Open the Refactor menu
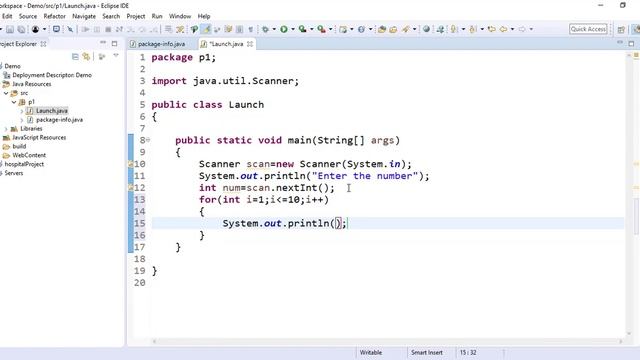640x360 pixels. [55, 16]
